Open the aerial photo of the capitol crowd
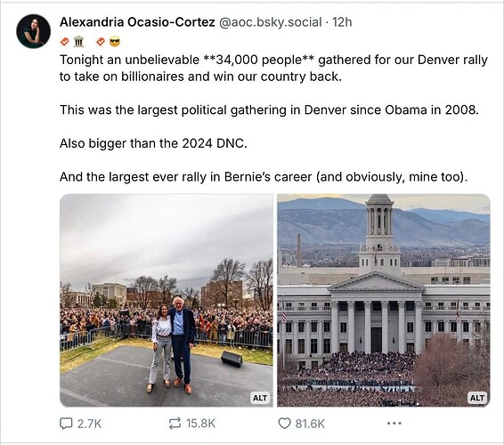Image resolution: width=504 pixels, height=445 pixels. click(x=384, y=301)
